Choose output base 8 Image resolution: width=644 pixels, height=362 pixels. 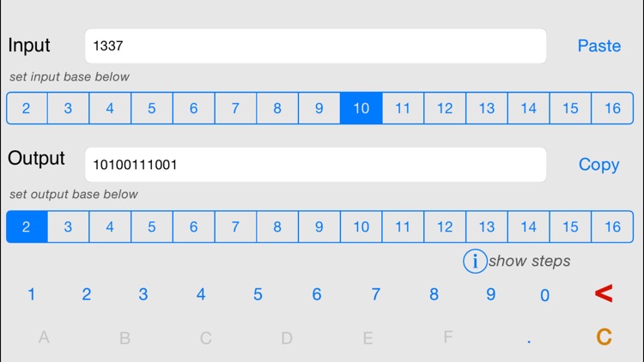tap(277, 226)
